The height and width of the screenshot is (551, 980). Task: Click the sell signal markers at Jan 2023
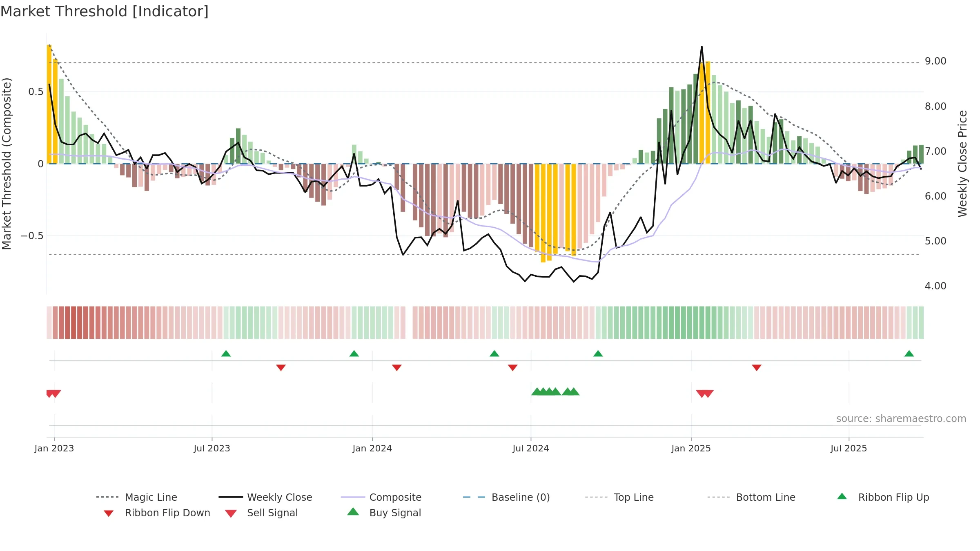pos(53,394)
